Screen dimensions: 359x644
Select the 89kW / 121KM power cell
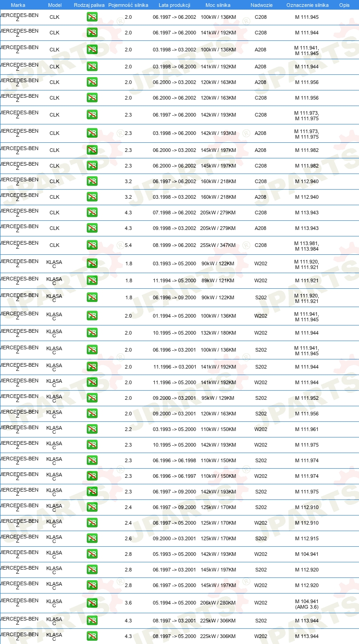click(218, 280)
